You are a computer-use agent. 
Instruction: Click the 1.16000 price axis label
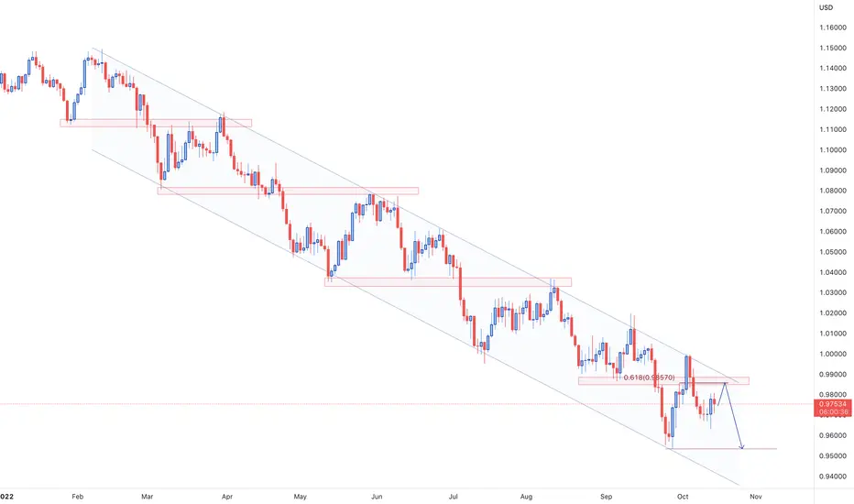point(833,27)
